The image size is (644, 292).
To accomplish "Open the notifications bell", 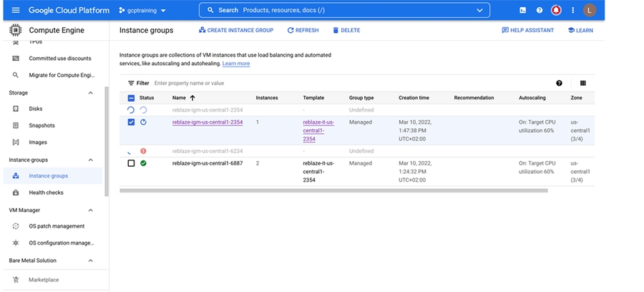I will pos(556,11).
